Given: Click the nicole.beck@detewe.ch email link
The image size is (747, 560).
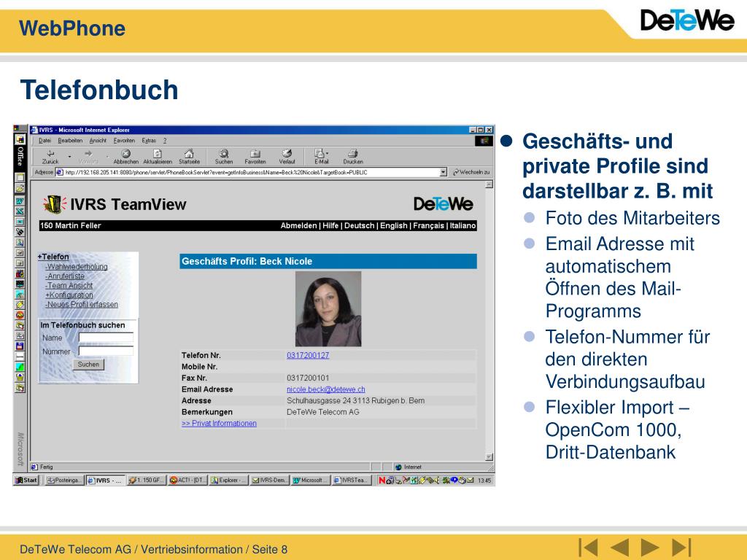Looking at the screenshot, I should tap(326, 389).
